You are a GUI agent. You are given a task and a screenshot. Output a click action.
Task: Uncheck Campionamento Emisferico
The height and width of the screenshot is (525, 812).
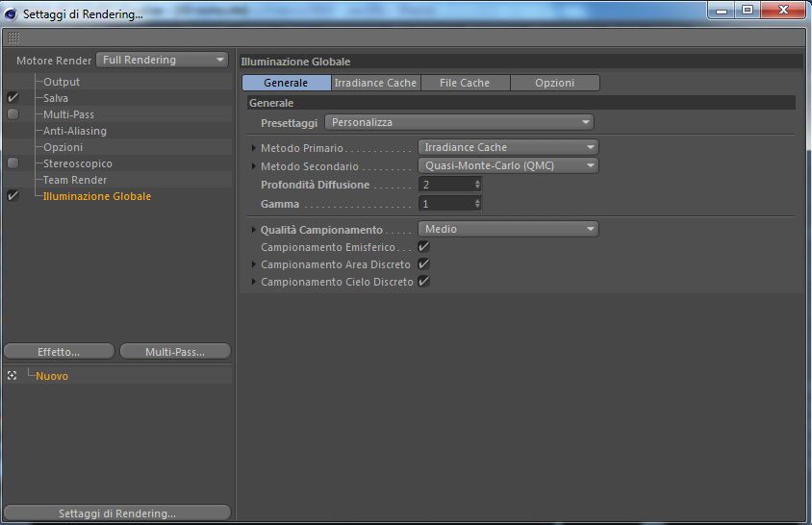(423, 247)
